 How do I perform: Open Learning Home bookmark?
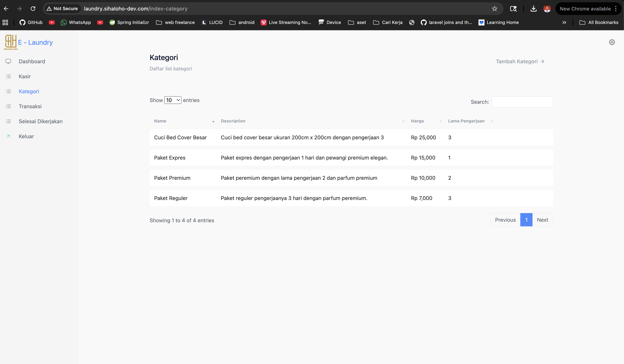498,22
